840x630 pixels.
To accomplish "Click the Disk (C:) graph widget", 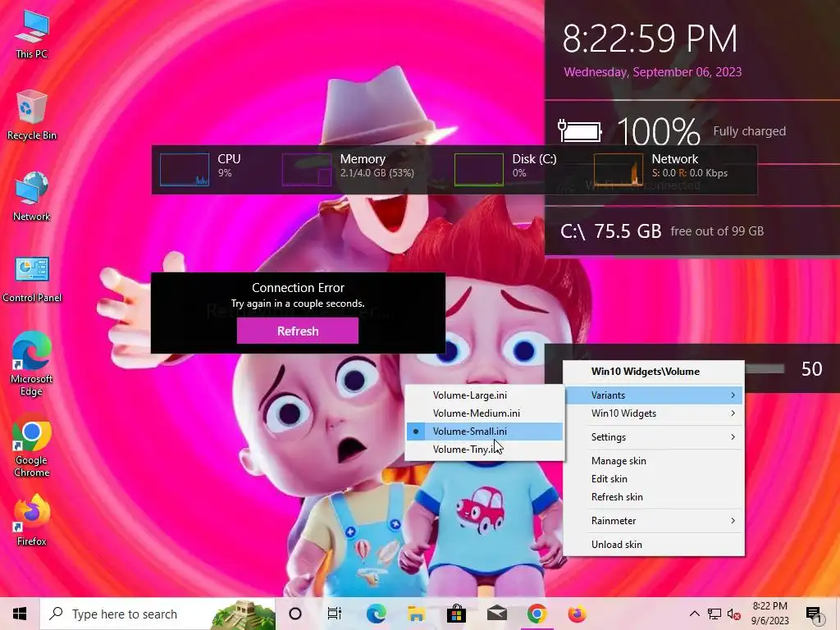I will point(479,169).
